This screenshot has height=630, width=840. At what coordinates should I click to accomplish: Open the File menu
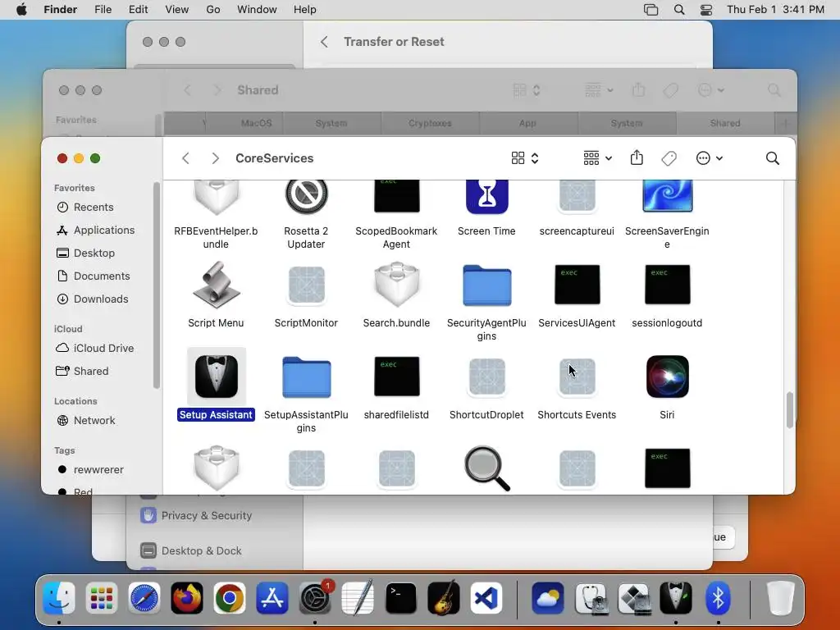103,10
